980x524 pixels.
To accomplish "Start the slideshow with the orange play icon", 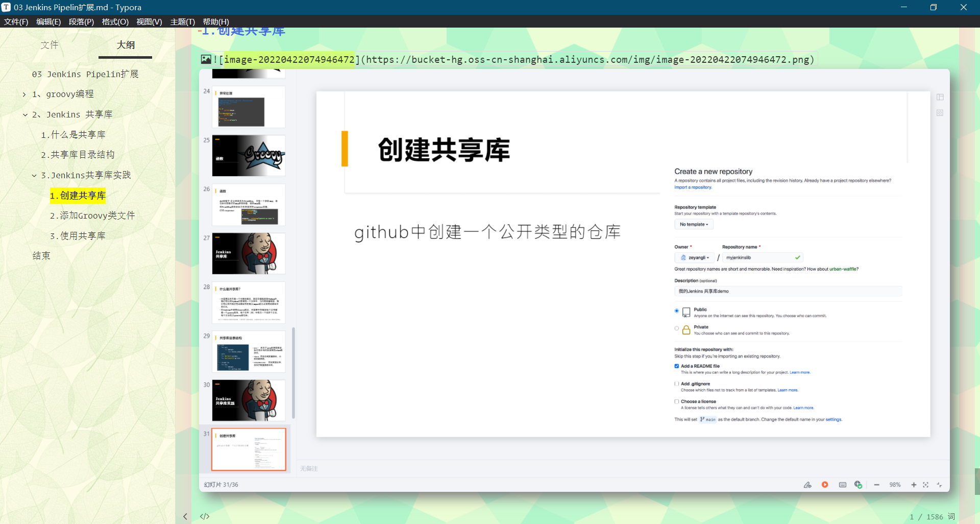I will [x=825, y=485].
